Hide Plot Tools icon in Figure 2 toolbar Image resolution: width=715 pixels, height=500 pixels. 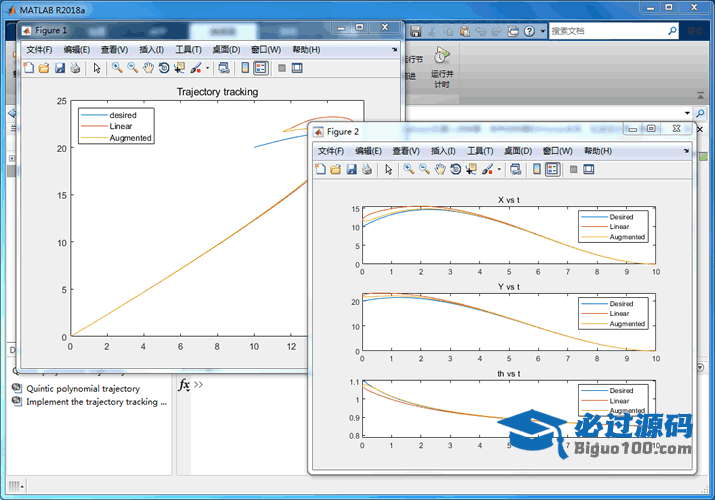[x=574, y=170]
